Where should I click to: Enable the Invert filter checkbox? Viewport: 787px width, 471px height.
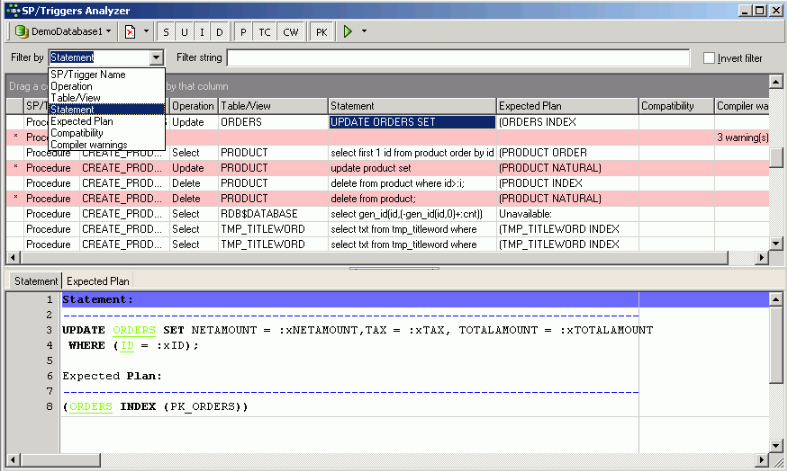709,58
